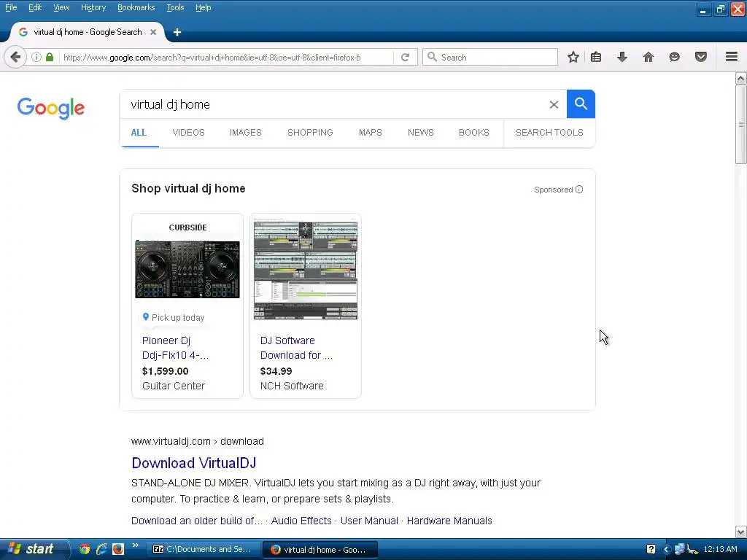The image size is (747, 560).
Task: Click the URL address bar
Action: 226,57
